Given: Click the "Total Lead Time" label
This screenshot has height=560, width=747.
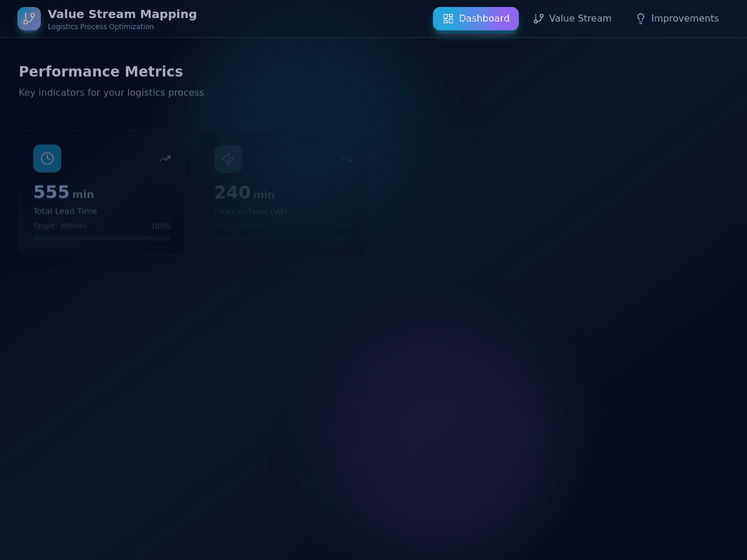Looking at the screenshot, I should pyautogui.click(x=65, y=211).
